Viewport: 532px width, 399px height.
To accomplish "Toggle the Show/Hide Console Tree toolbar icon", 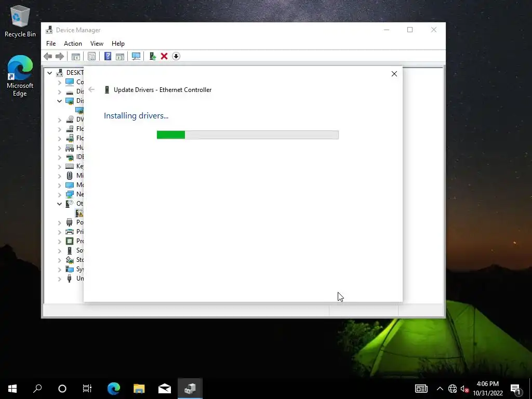I will [76, 56].
